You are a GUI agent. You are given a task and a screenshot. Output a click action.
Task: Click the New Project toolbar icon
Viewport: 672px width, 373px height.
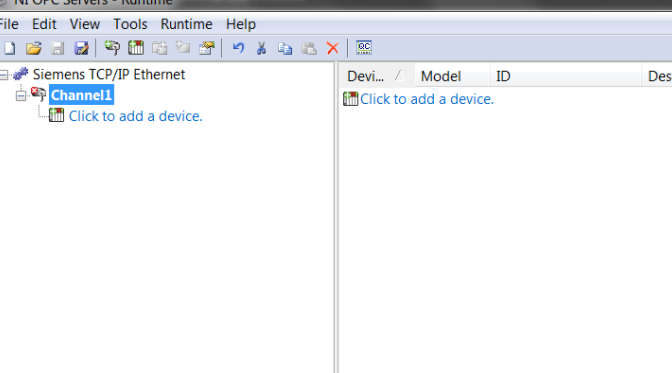[9, 48]
